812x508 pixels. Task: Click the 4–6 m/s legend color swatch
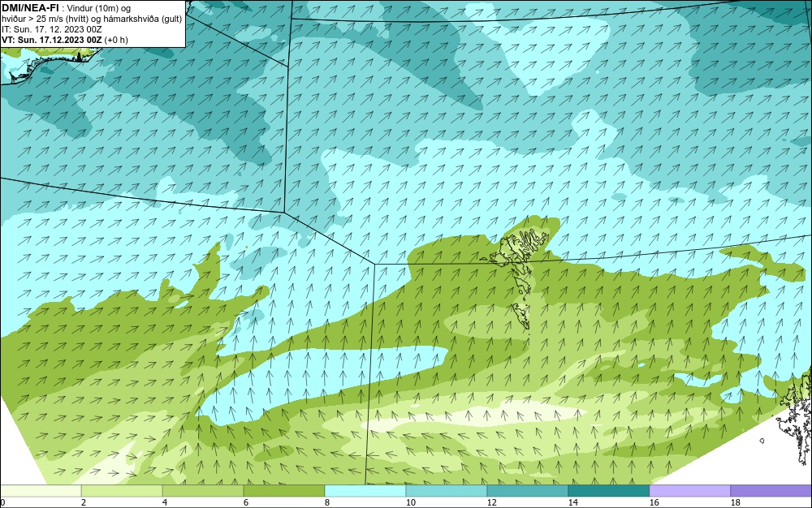point(203,490)
